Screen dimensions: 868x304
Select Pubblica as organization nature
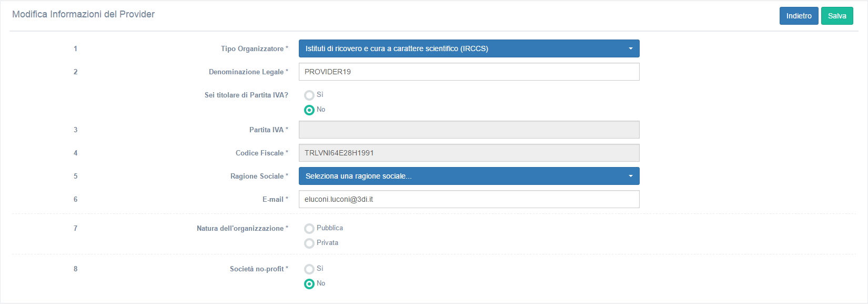tap(309, 229)
